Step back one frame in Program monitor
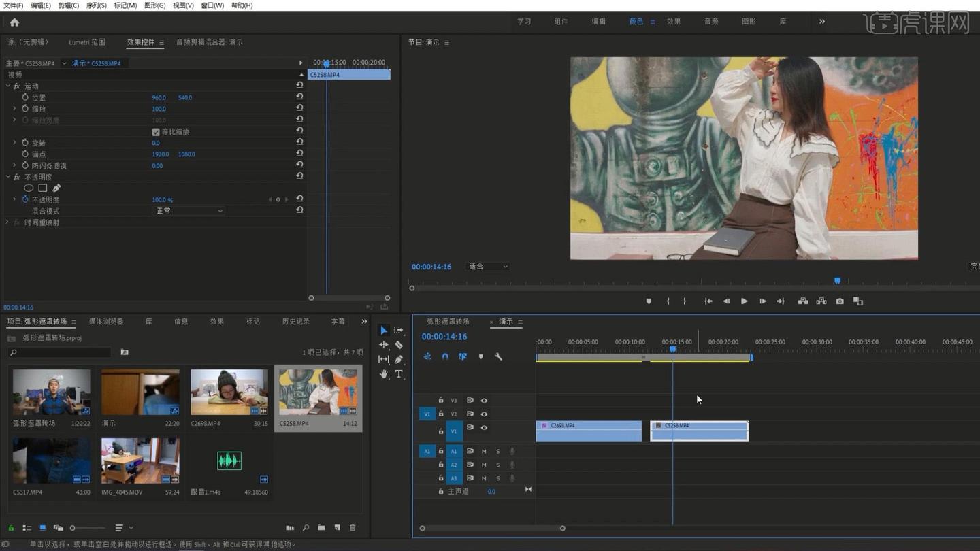980x551 pixels. (x=726, y=301)
